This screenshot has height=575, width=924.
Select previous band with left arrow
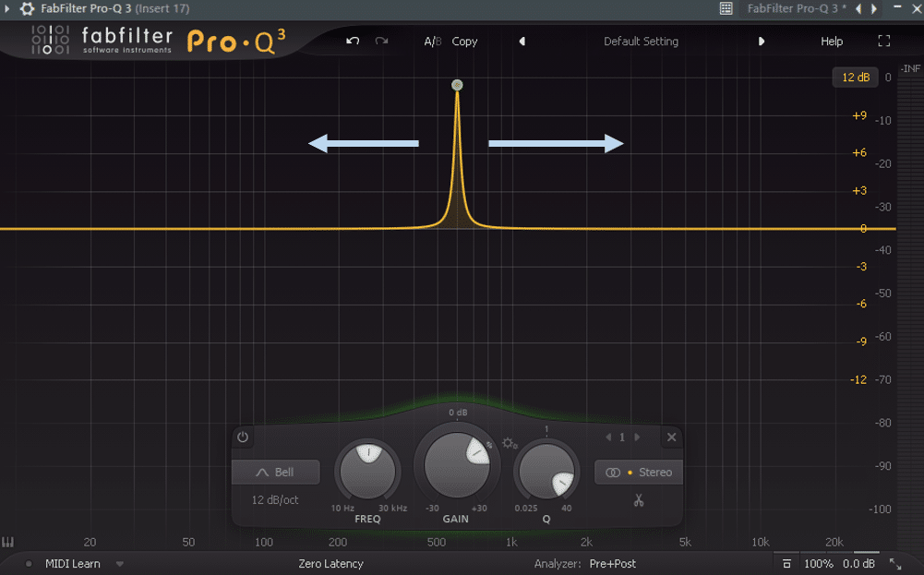click(x=608, y=437)
